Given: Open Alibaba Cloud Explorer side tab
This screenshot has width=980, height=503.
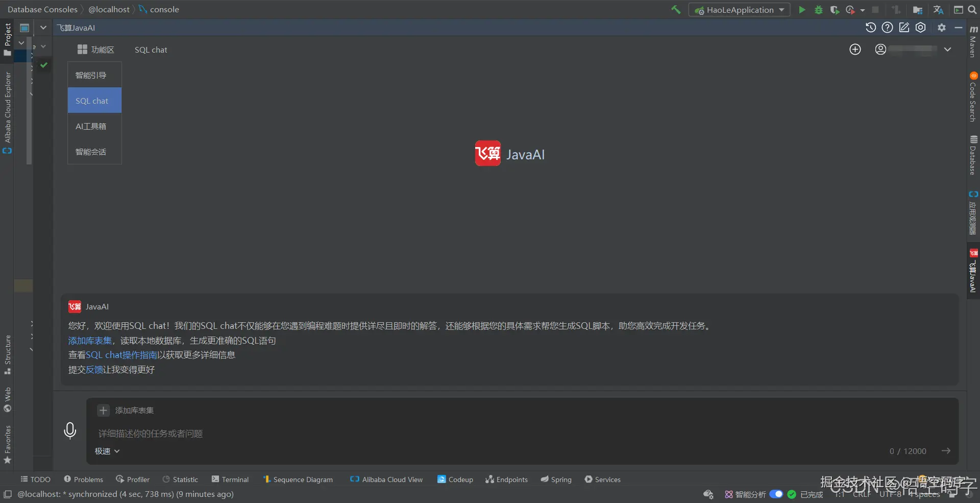Looking at the screenshot, I should click(7, 112).
